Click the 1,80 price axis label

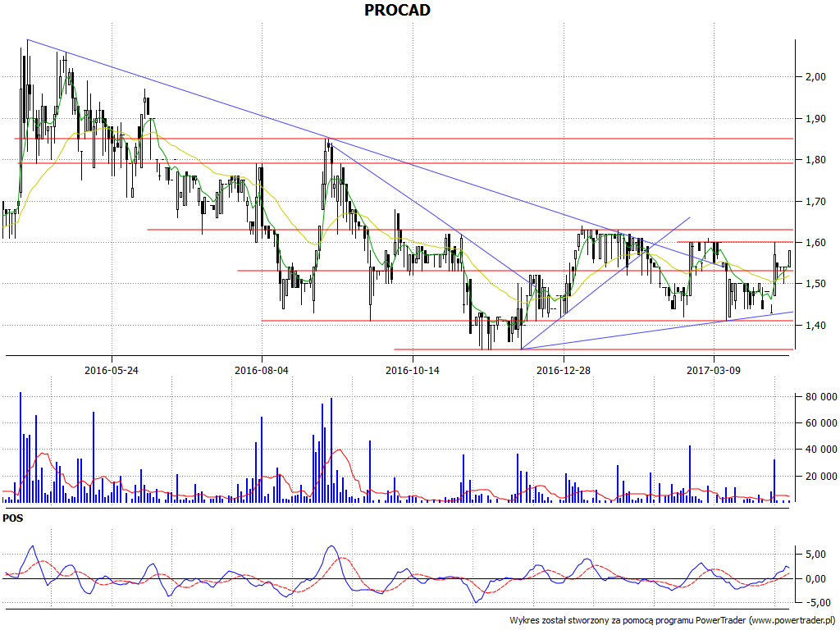815,160
